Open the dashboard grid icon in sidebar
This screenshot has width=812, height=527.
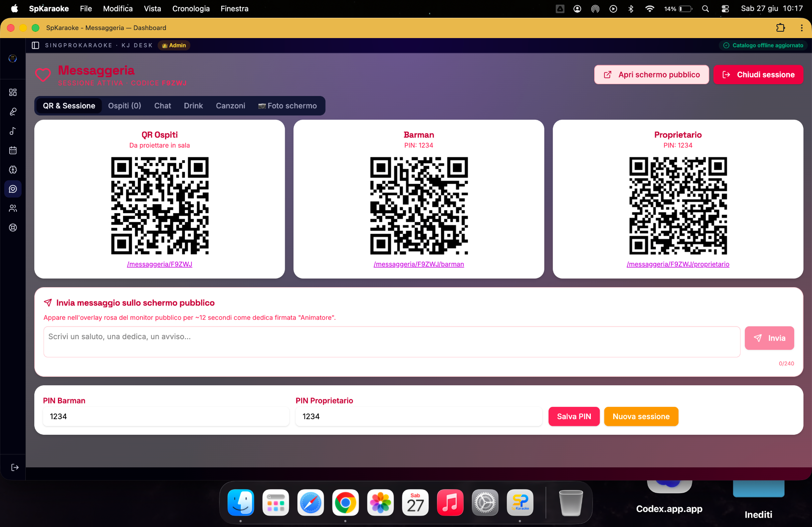click(x=13, y=92)
